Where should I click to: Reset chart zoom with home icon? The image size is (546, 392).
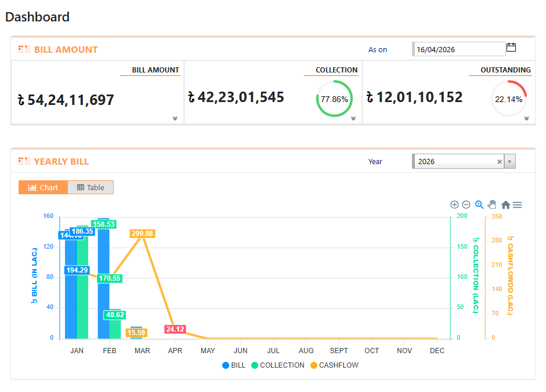point(505,205)
